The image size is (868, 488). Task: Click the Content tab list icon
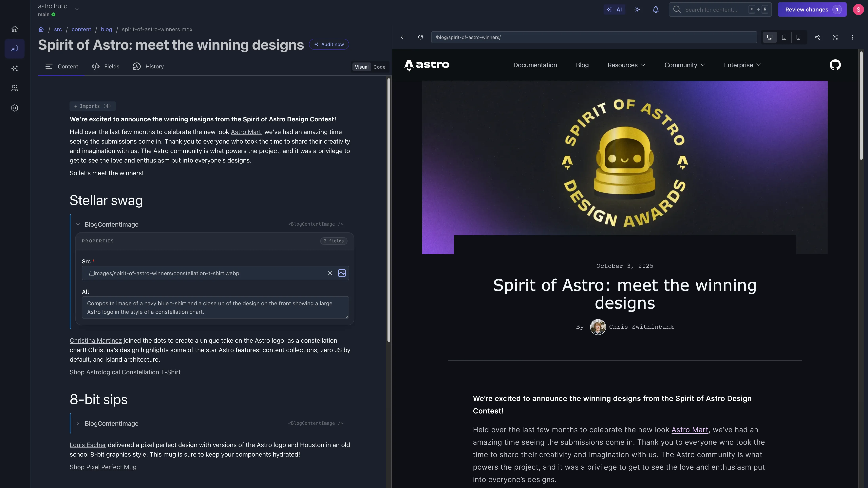tap(49, 67)
